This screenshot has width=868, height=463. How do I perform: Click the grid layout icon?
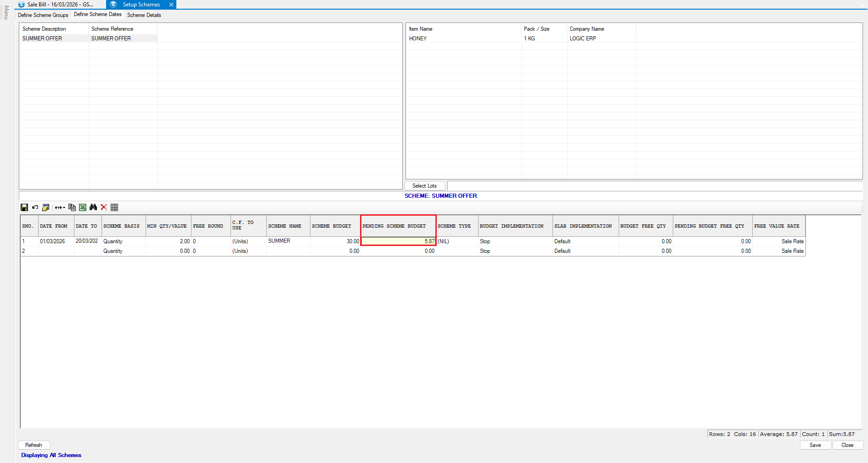click(114, 207)
